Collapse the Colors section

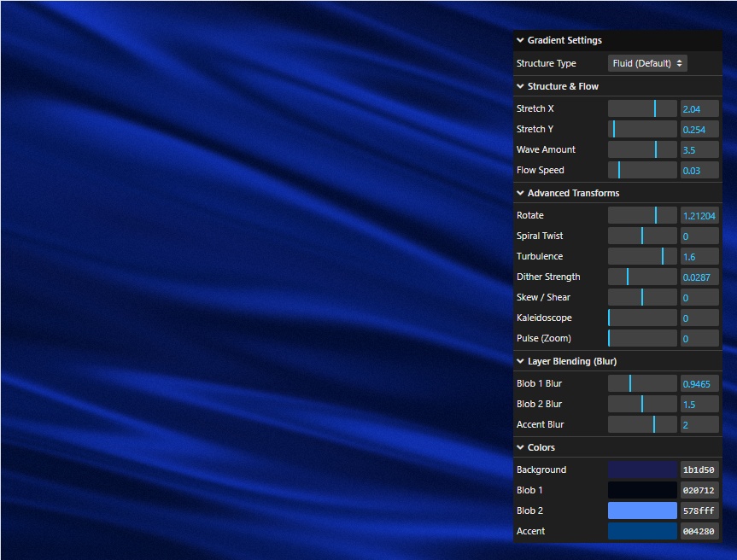pos(541,447)
